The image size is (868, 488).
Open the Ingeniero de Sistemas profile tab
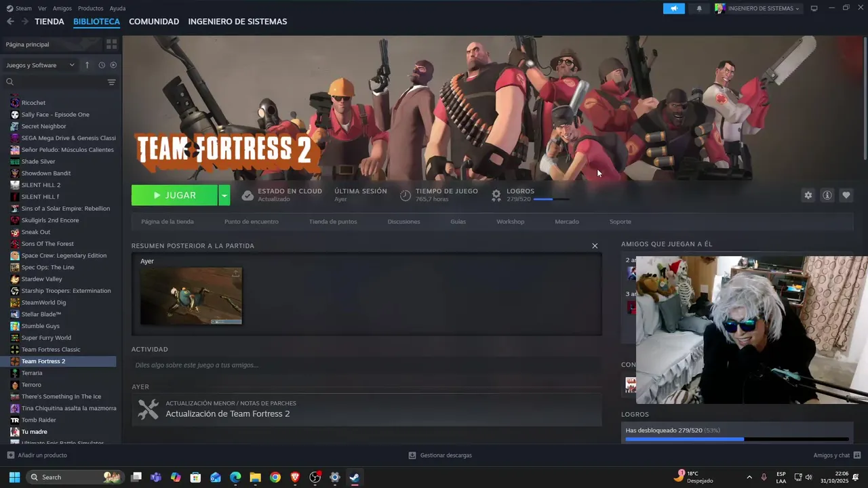[x=237, y=22]
